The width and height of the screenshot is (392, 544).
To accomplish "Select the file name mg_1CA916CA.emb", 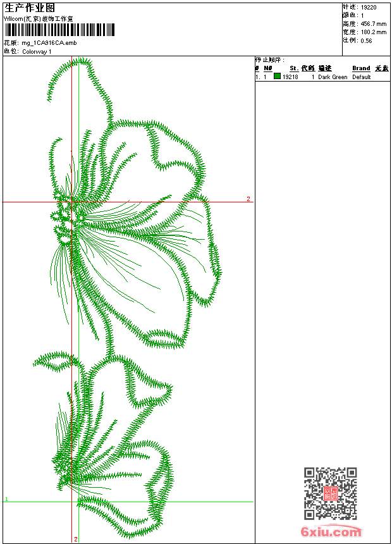I will point(49,43).
